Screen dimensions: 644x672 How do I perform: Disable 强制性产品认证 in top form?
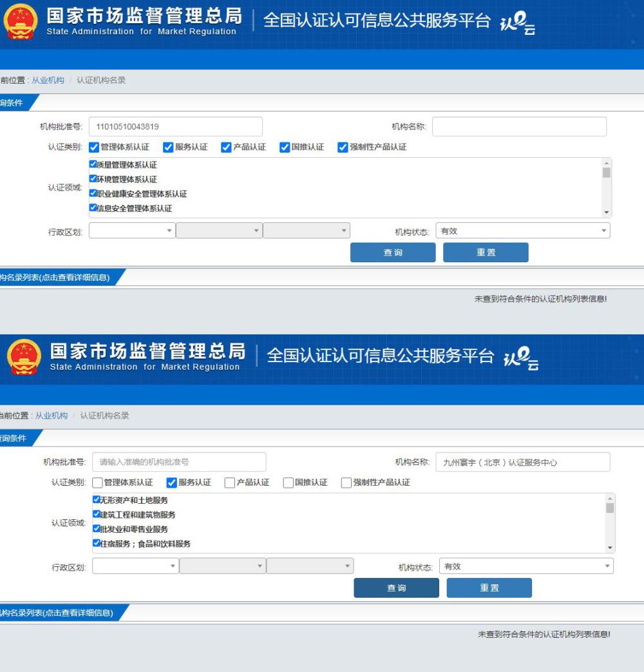[343, 147]
